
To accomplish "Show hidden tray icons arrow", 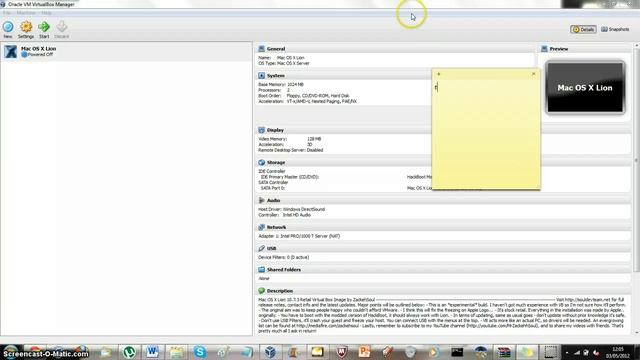I will pyautogui.click(x=567, y=353).
